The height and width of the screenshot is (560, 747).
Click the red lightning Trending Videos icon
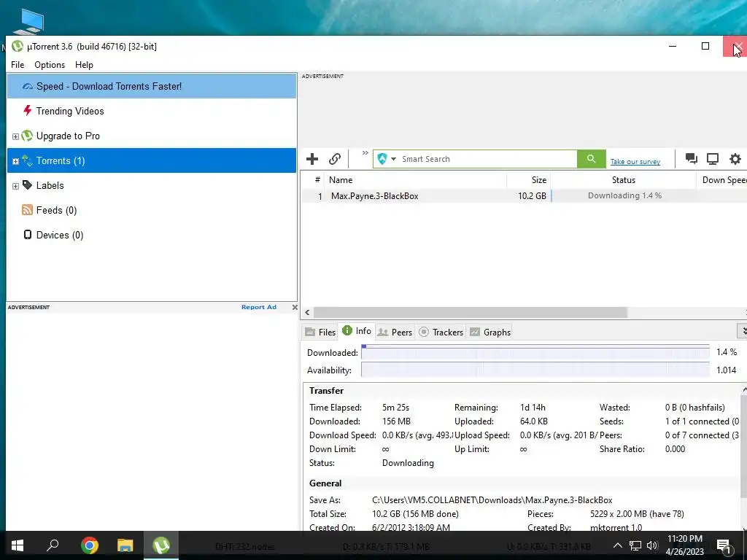coord(28,111)
